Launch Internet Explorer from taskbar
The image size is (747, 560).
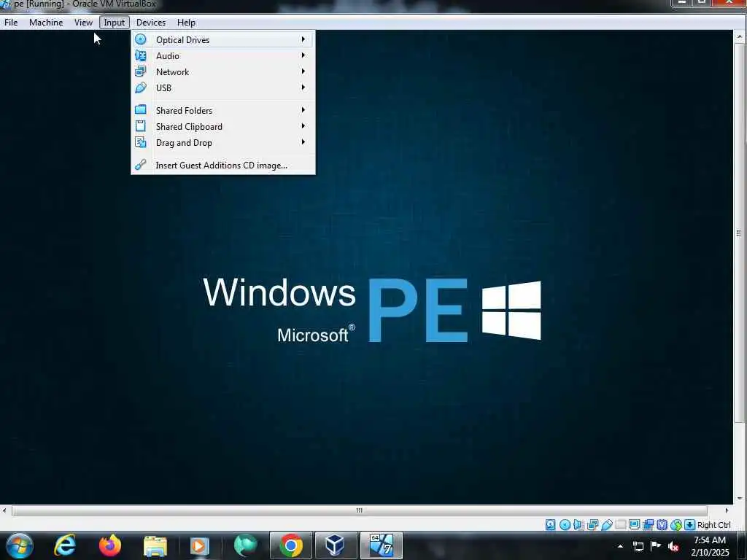pyautogui.click(x=65, y=545)
